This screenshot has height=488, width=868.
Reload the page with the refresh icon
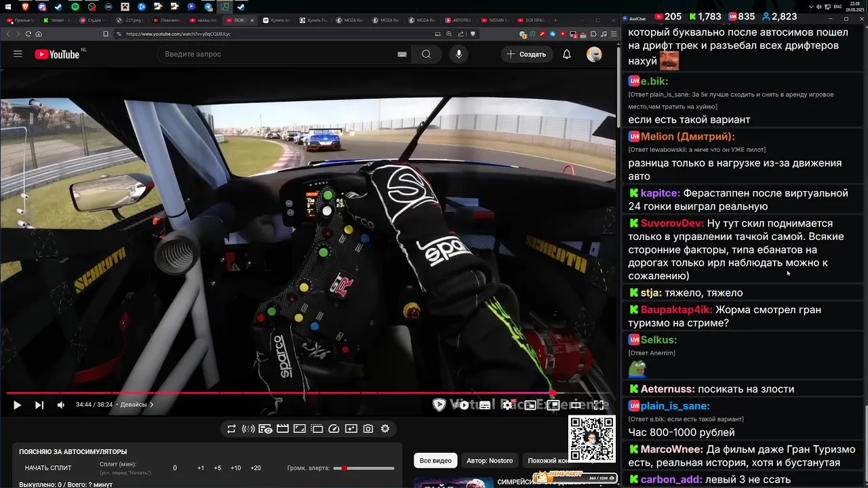pos(28,34)
